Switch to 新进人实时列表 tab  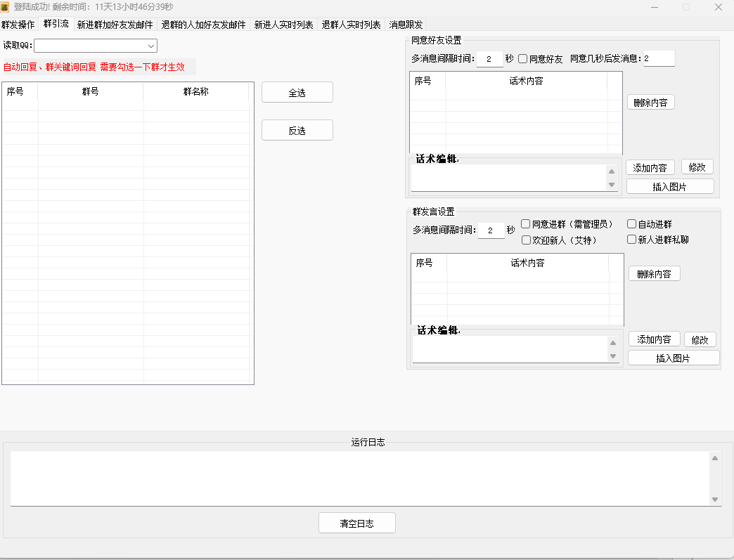click(283, 23)
